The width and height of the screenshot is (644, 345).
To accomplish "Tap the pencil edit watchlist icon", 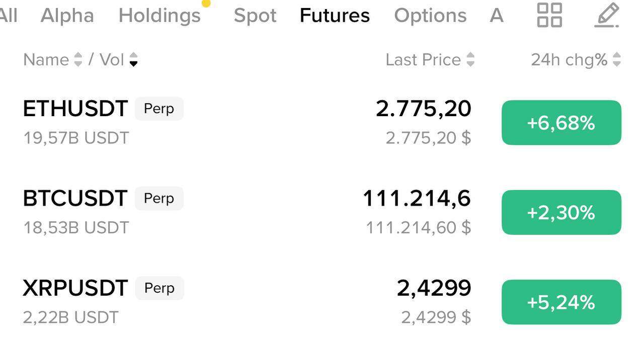I will [607, 15].
